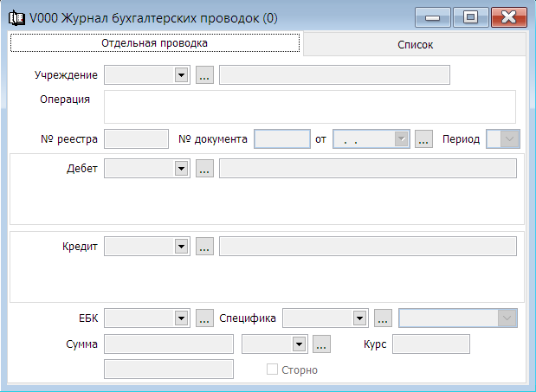Expand the Кредит account dropdown
Viewport: 536px width, 392px height.
click(x=181, y=247)
